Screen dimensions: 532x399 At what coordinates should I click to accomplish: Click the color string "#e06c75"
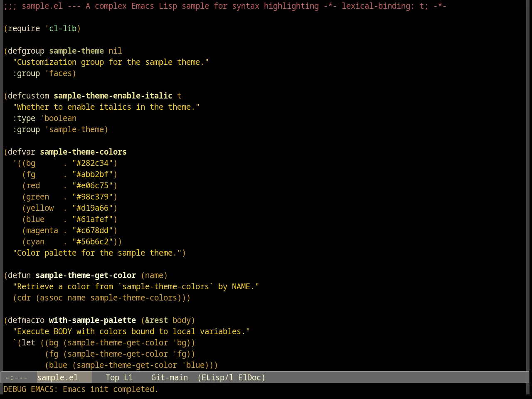[x=93, y=185]
